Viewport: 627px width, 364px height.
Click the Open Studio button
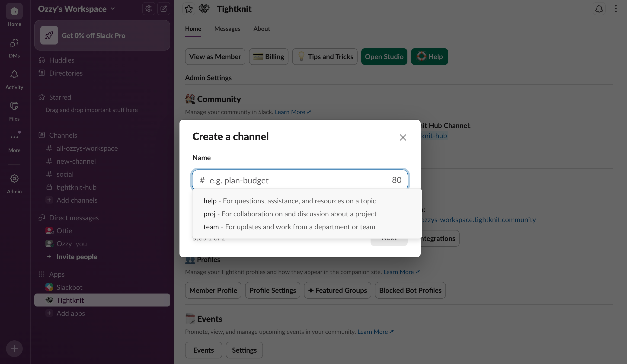pos(384,57)
